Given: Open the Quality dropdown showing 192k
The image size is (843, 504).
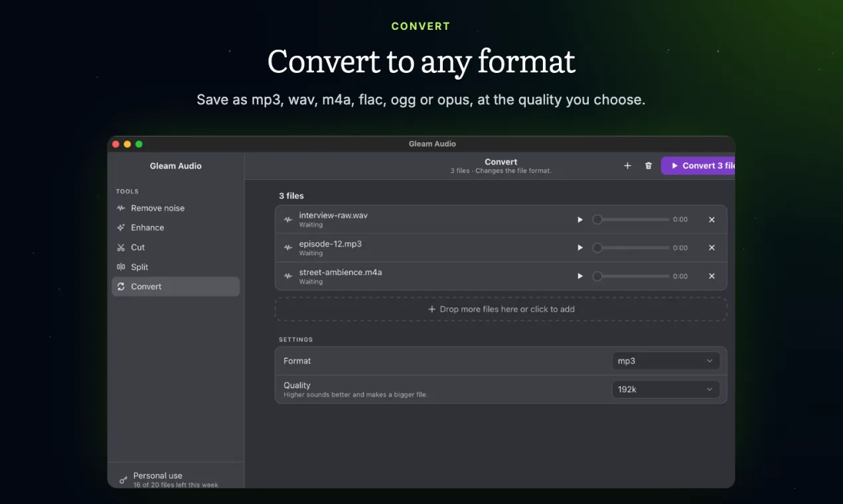Looking at the screenshot, I should coord(666,389).
